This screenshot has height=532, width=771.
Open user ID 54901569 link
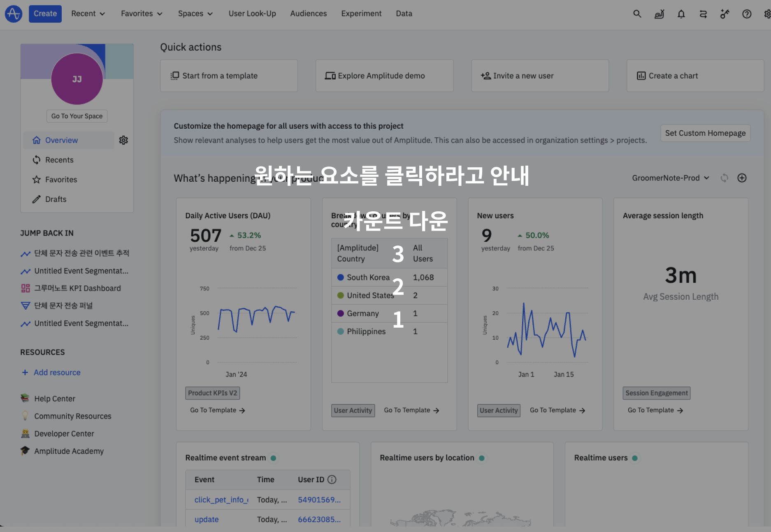[319, 500]
